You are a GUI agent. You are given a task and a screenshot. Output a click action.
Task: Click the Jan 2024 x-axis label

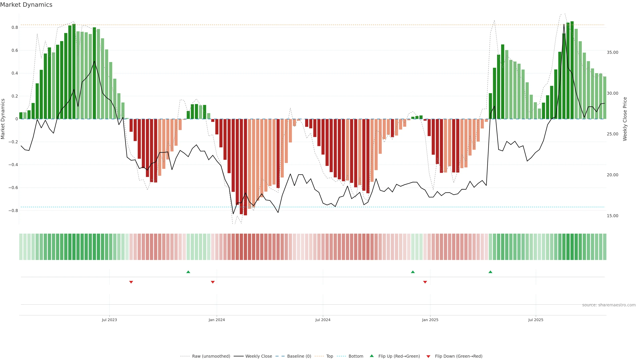click(217, 320)
